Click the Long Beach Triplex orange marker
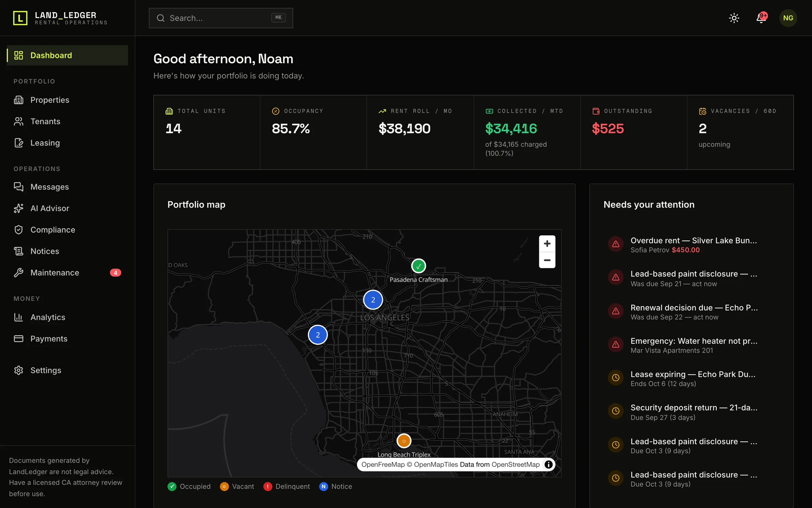 point(404,441)
